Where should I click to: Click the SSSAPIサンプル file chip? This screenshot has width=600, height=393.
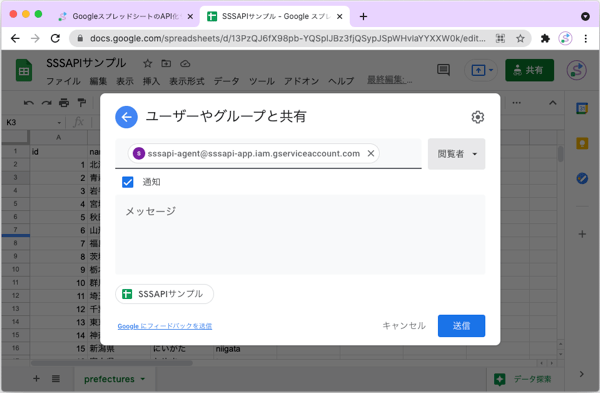164,294
